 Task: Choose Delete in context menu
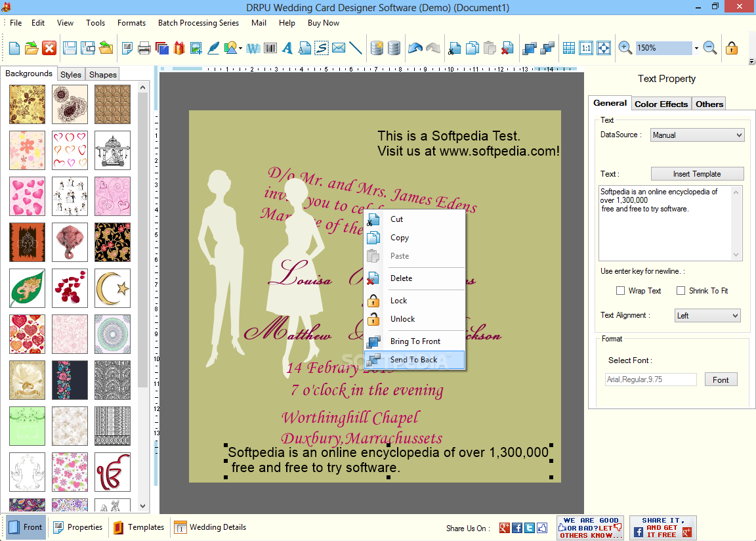pos(414,278)
